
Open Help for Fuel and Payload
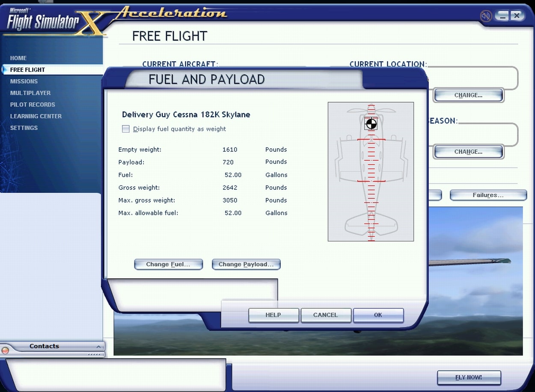point(273,315)
